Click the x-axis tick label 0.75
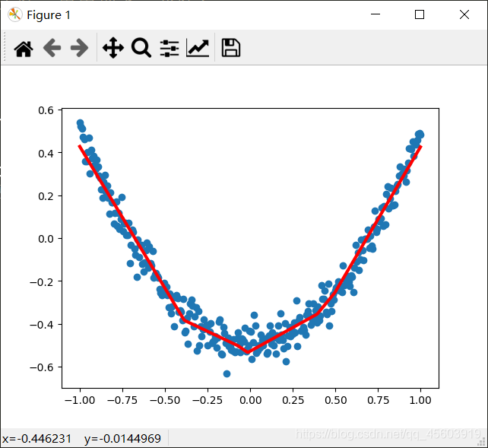The image size is (488, 448). [x=378, y=400]
